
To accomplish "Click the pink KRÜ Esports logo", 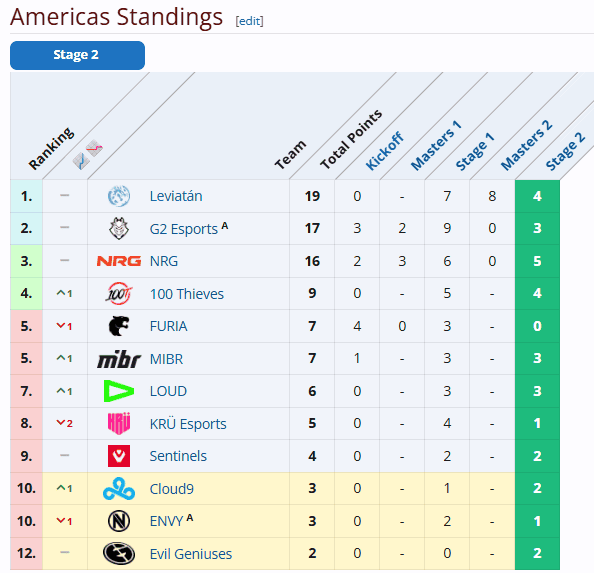I will (119, 423).
